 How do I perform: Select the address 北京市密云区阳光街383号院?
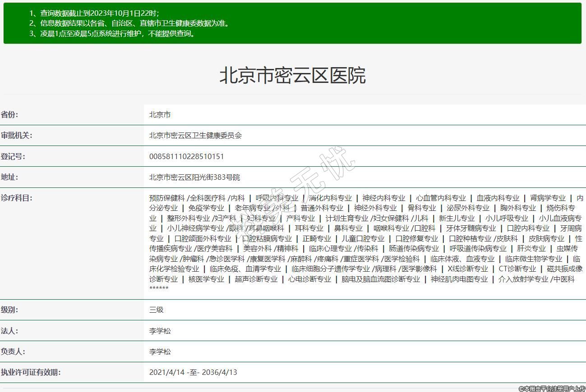[194, 178]
